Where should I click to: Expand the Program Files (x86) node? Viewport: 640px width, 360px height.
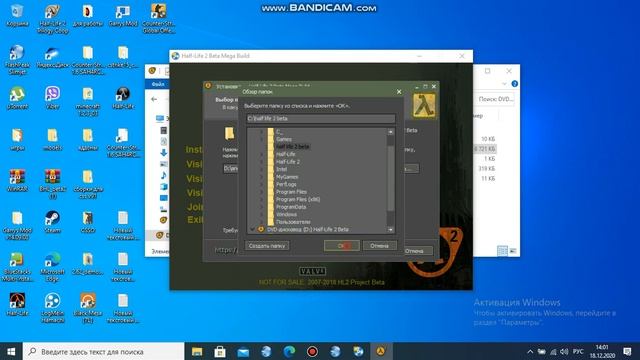pyautogui.click(x=262, y=199)
